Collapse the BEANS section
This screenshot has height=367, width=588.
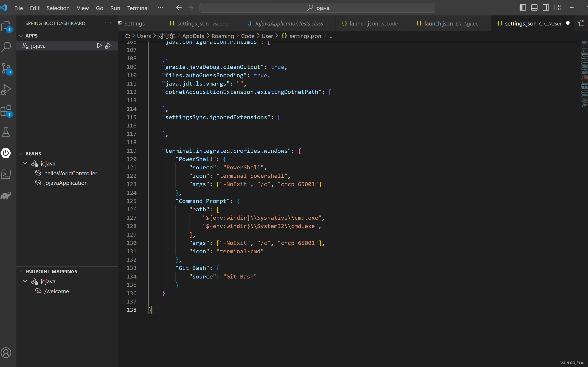21,154
